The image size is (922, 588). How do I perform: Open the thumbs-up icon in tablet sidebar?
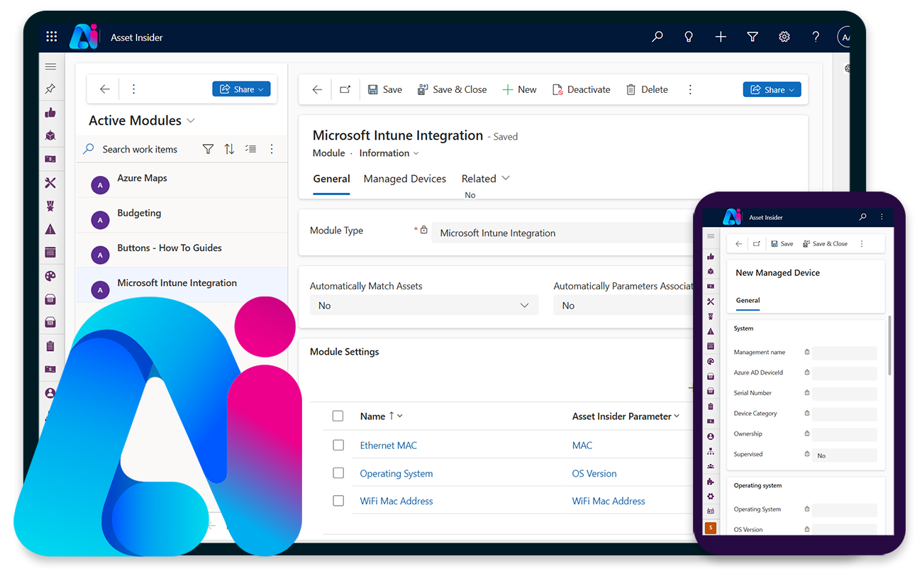[50, 113]
